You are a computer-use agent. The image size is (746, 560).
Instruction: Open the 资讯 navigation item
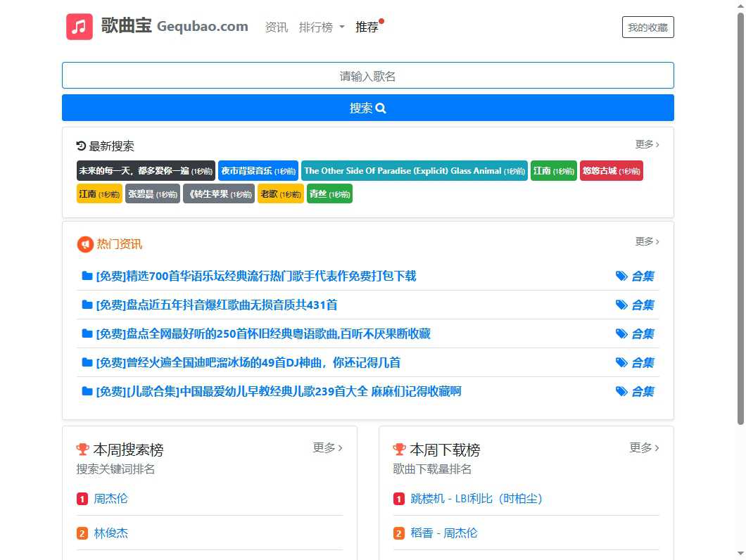click(x=276, y=27)
